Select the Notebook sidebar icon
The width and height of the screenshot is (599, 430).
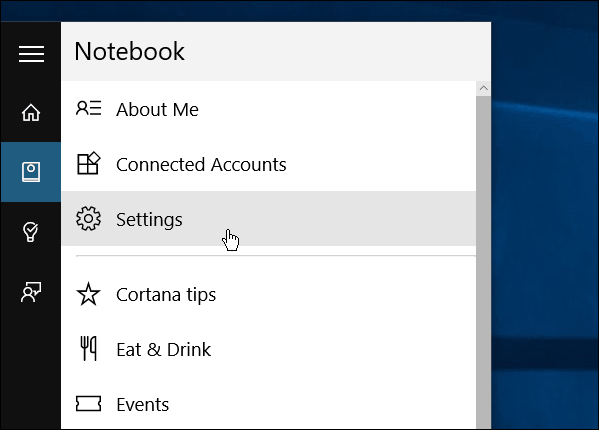[31, 172]
